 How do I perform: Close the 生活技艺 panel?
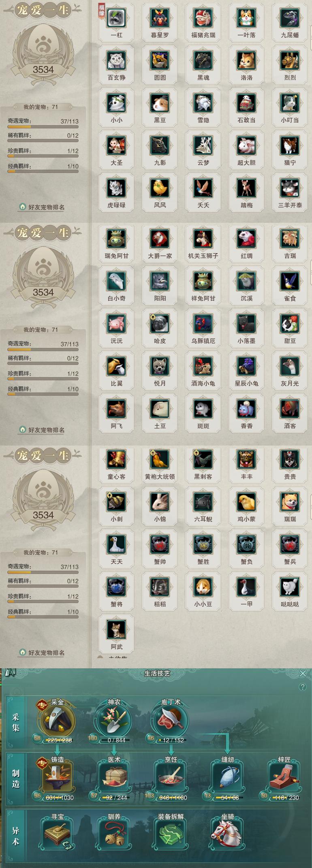pyautogui.click(x=303, y=673)
